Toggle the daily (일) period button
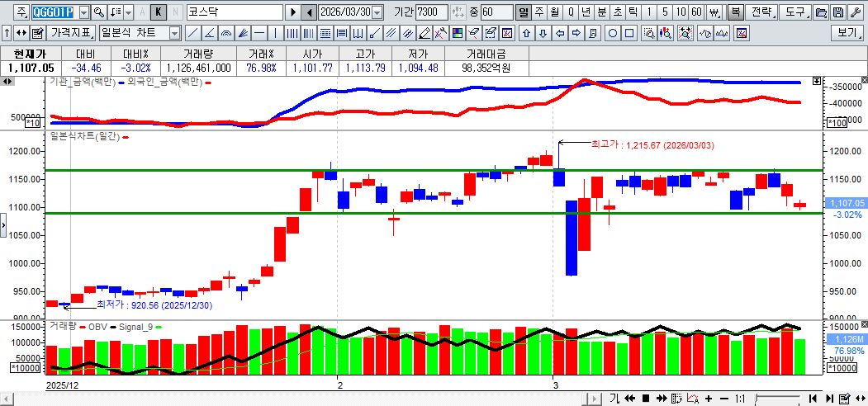Image resolution: width=868 pixels, height=406 pixels. pos(523,12)
